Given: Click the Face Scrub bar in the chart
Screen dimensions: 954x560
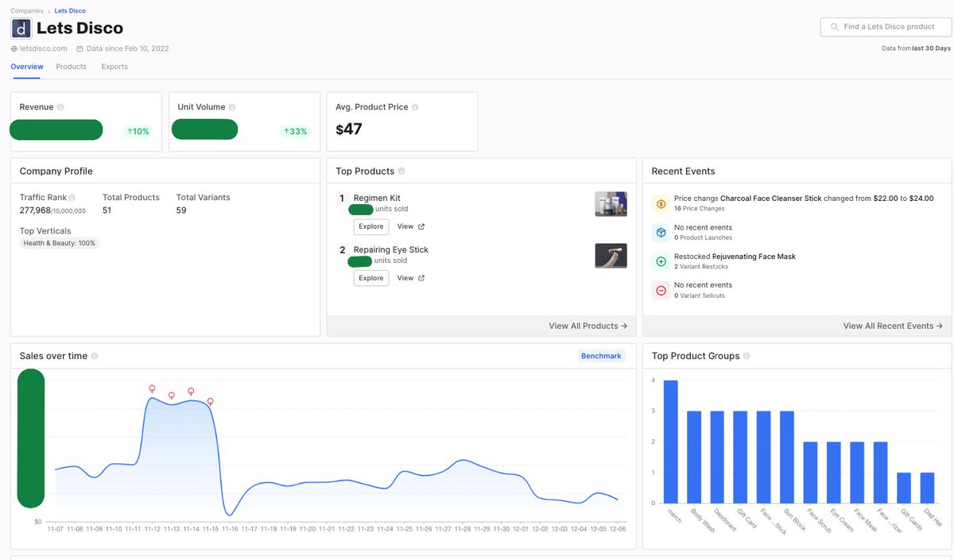Looking at the screenshot, I should click(810, 473).
